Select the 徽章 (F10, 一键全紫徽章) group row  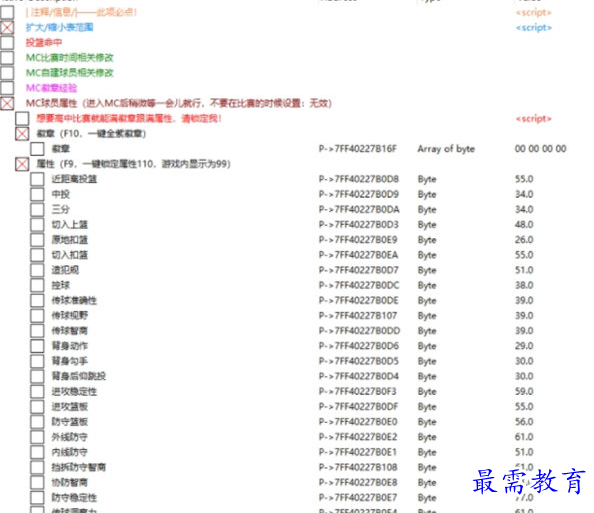(x=91, y=133)
